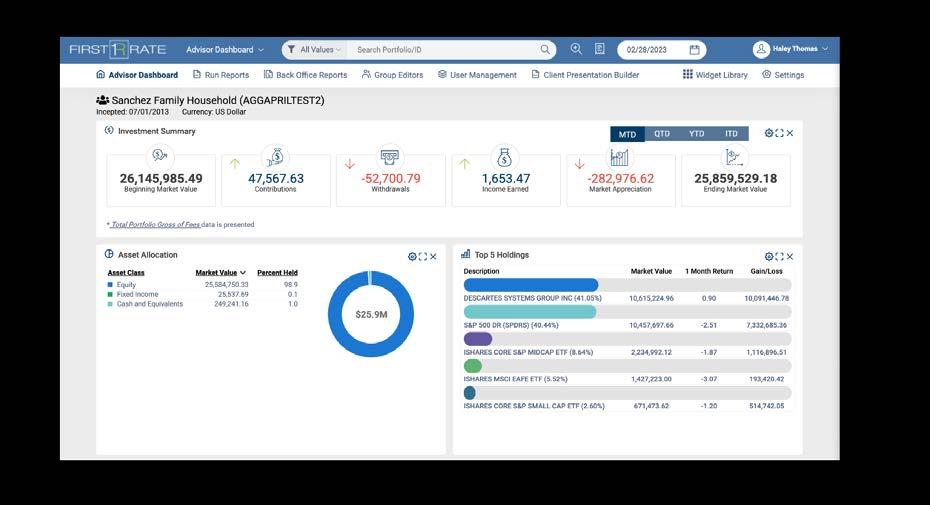Click the date field 02/28/2023
Image resolution: width=930 pixels, height=505 pixels.
coord(646,50)
